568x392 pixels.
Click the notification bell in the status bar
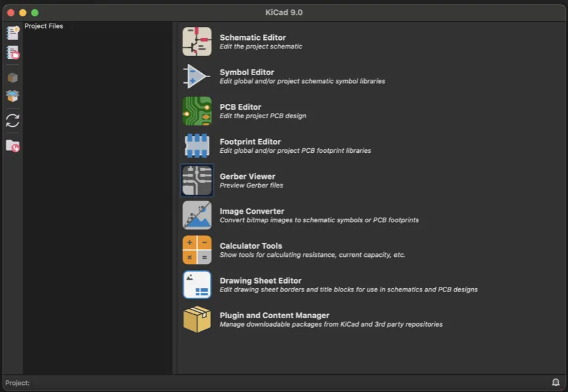click(556, 383)
